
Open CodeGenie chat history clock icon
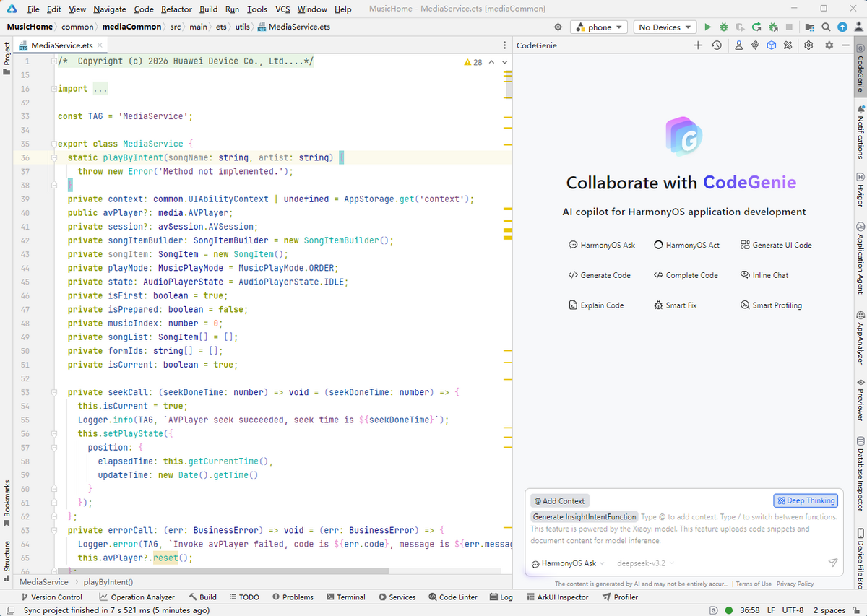click(716, 45)
